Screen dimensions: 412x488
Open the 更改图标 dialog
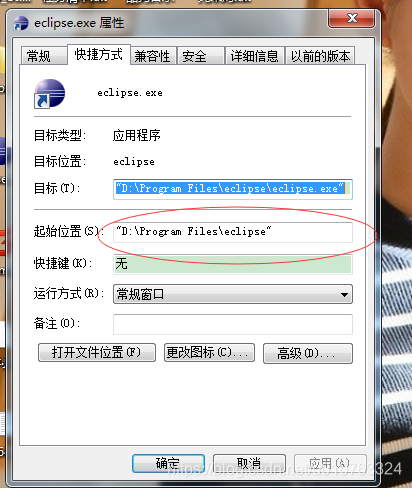[209, 353]
